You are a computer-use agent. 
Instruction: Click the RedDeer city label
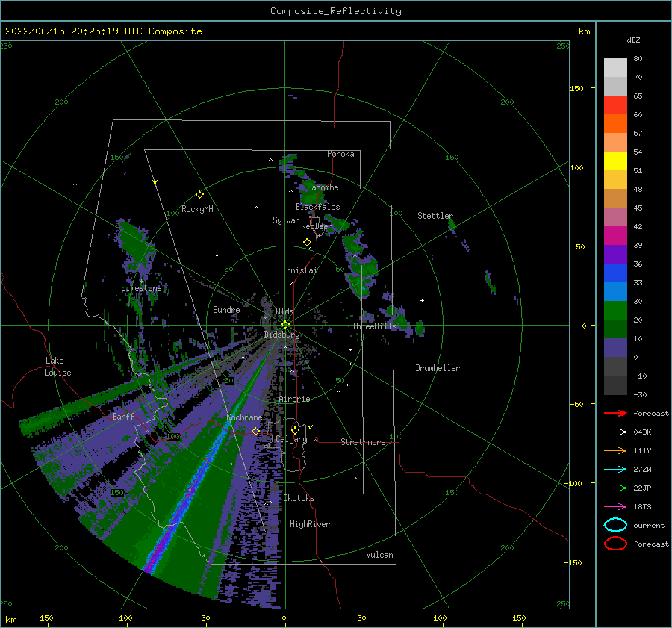(x=317, y=226)
